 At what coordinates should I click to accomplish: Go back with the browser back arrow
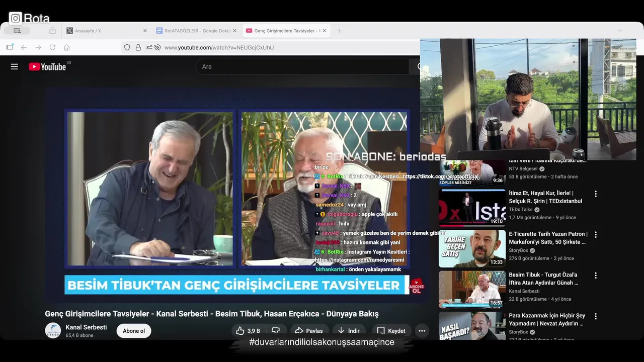[24, 47]
